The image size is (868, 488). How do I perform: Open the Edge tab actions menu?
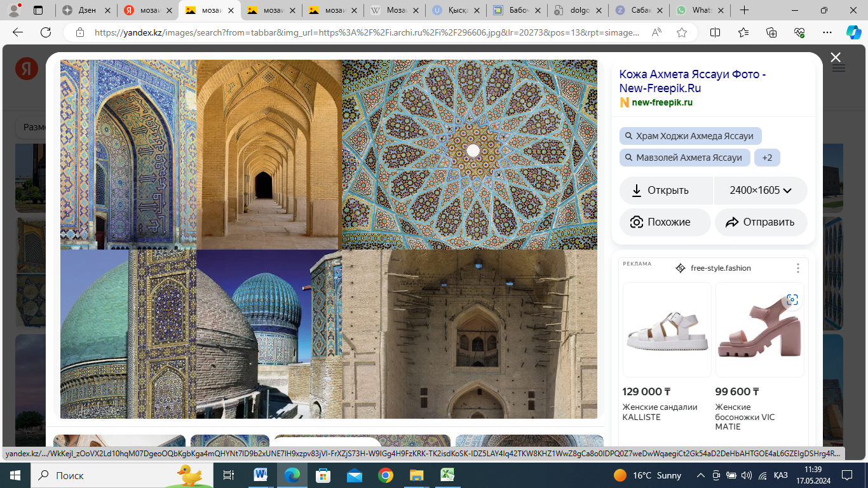coord(38,10)
